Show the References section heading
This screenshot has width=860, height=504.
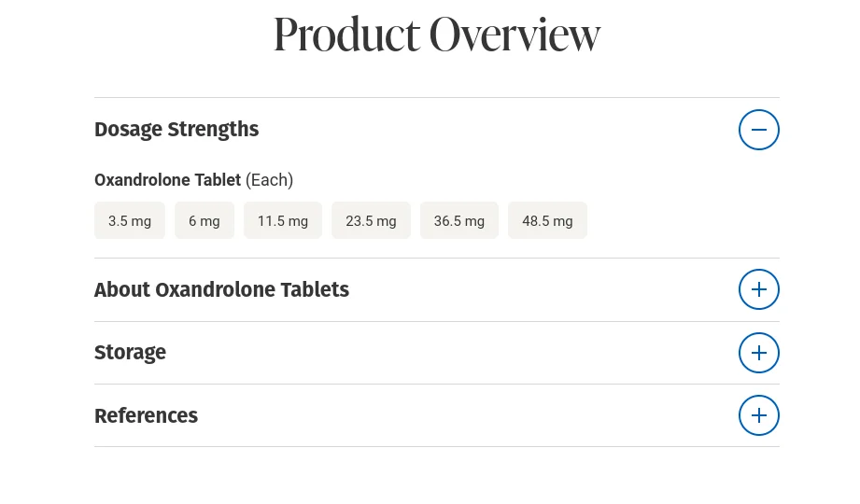[146, 416]
